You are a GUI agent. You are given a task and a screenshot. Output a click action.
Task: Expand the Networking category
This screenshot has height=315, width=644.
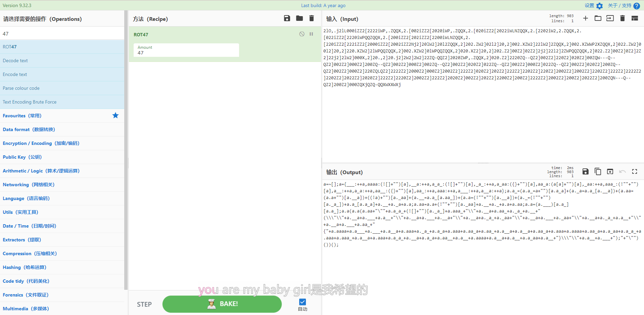(62, 185)
